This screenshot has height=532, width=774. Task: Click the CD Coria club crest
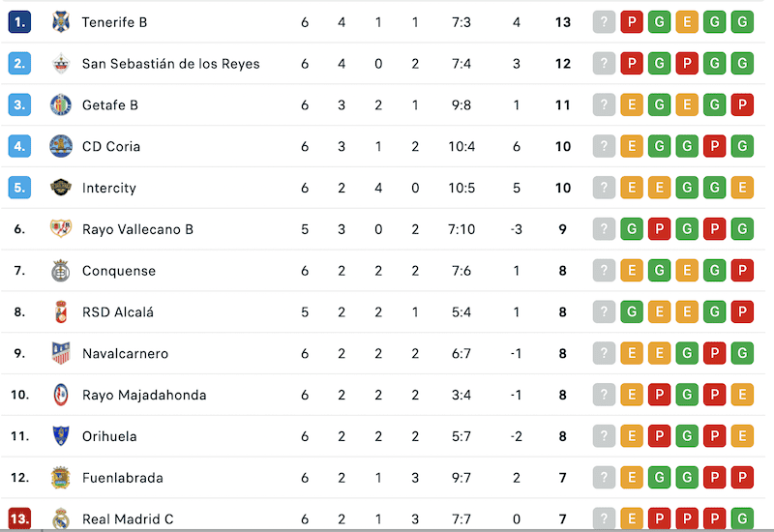point(61,147)
